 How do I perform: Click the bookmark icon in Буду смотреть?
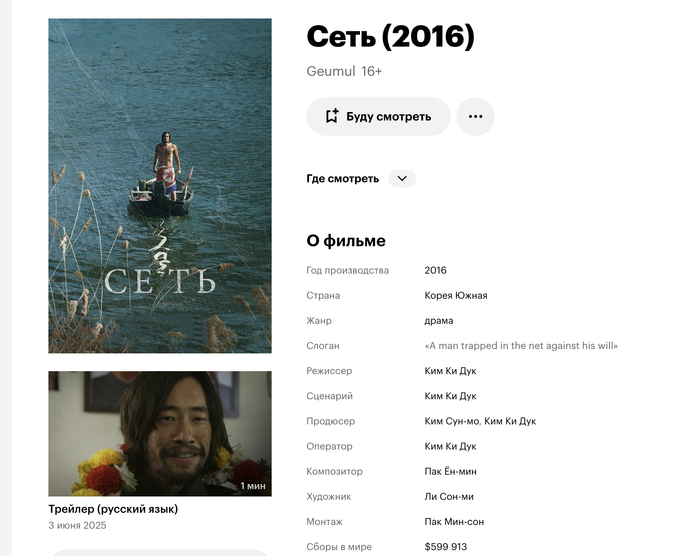pos(332,116)
